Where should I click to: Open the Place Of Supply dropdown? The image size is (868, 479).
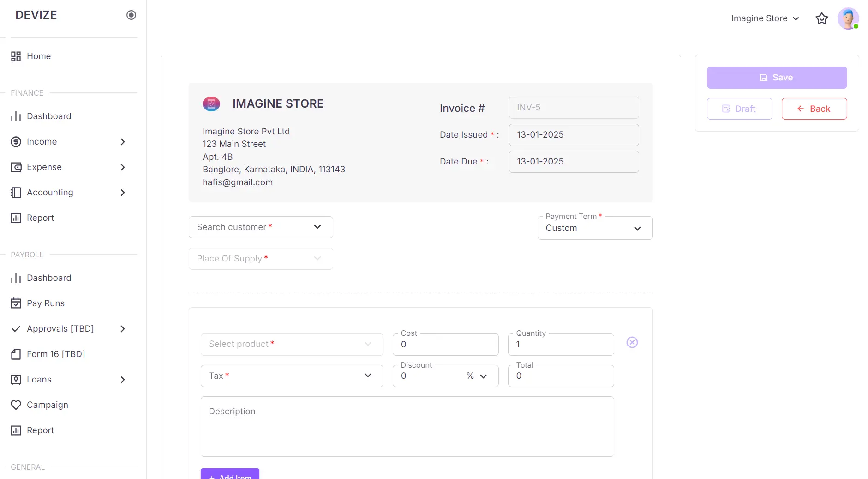261,259
